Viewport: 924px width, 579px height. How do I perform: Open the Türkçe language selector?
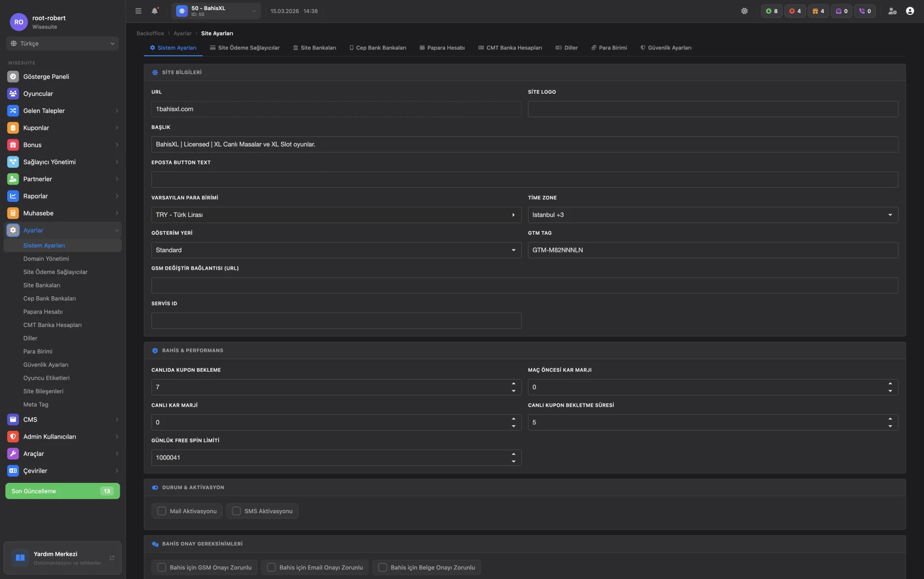pos(63,44)
